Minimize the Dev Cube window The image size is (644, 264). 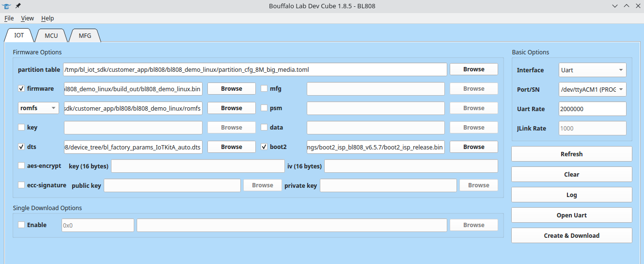pyautogui.click(x=615, y=6)
